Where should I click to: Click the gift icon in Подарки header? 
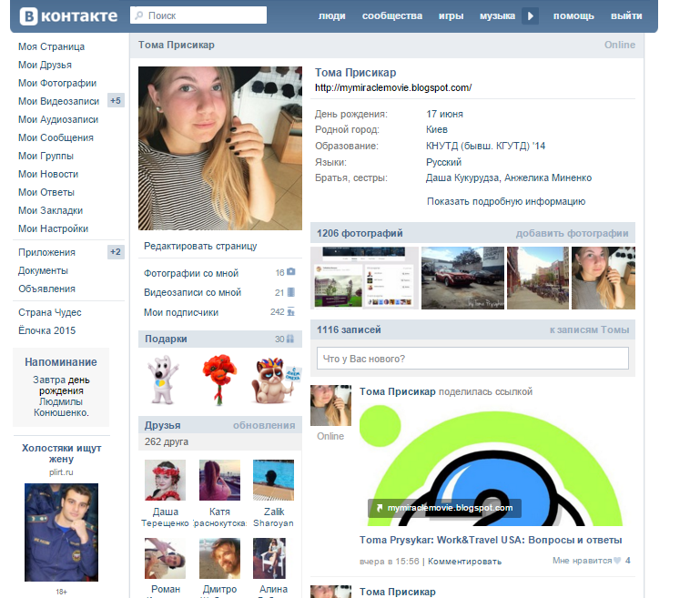pos(290,339)
